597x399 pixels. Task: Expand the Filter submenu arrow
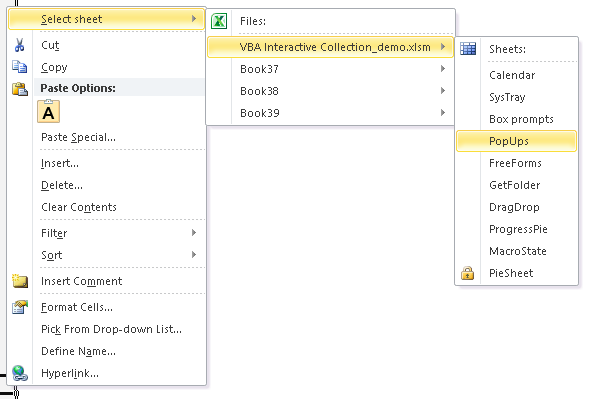[x=194, y=233]
